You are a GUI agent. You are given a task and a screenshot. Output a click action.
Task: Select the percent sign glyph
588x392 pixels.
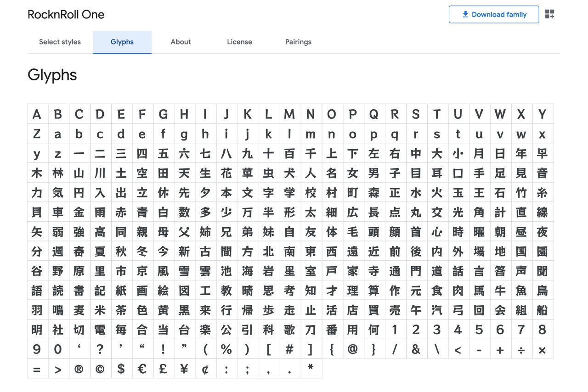(226, 349)
